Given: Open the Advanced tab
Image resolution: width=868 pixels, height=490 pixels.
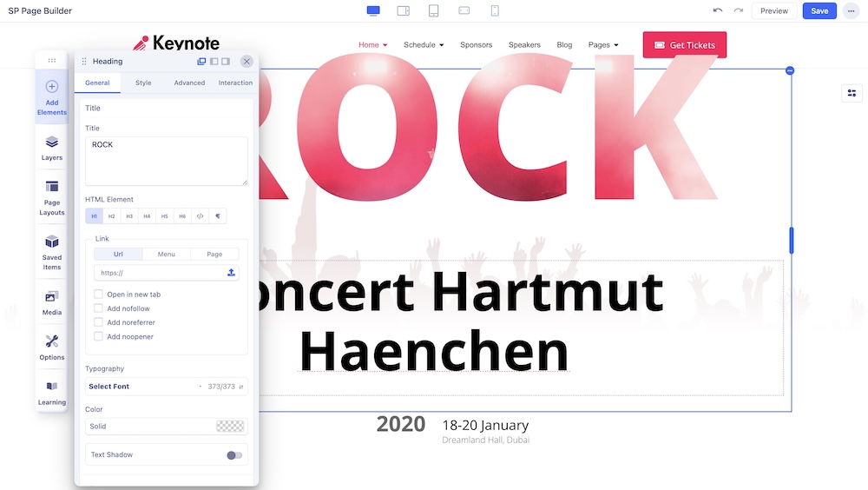Looking at the screenshot, I should pos(189,83).
